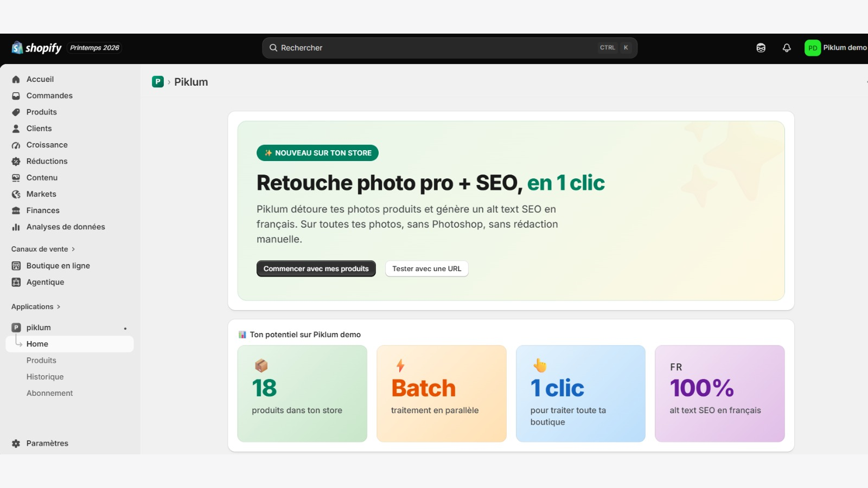
Task: Click the Paramètres gear icon
Action: tap(16, 444)
